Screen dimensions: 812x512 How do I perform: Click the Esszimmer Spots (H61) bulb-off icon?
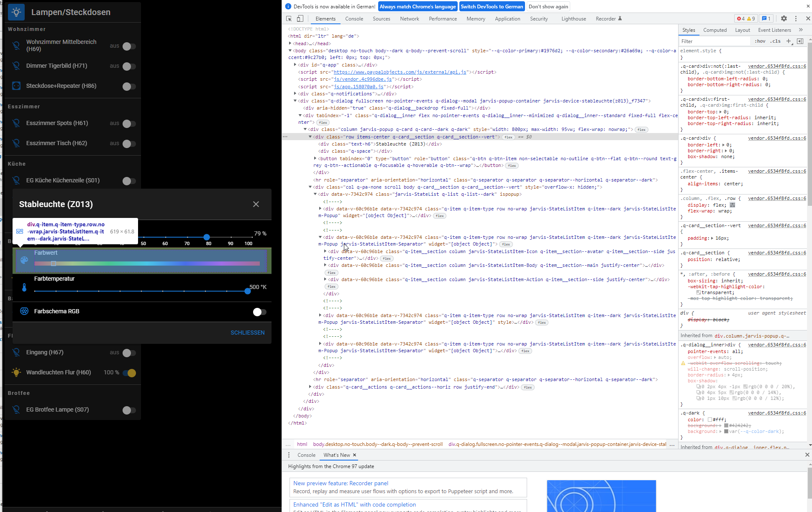16,123
